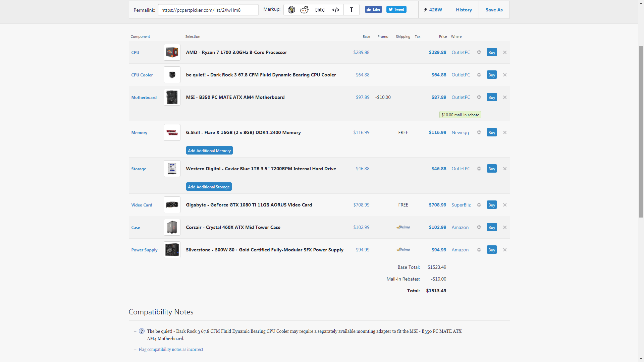Click the Corsair Crystal 460X case thumbnail

coord(172,227)
